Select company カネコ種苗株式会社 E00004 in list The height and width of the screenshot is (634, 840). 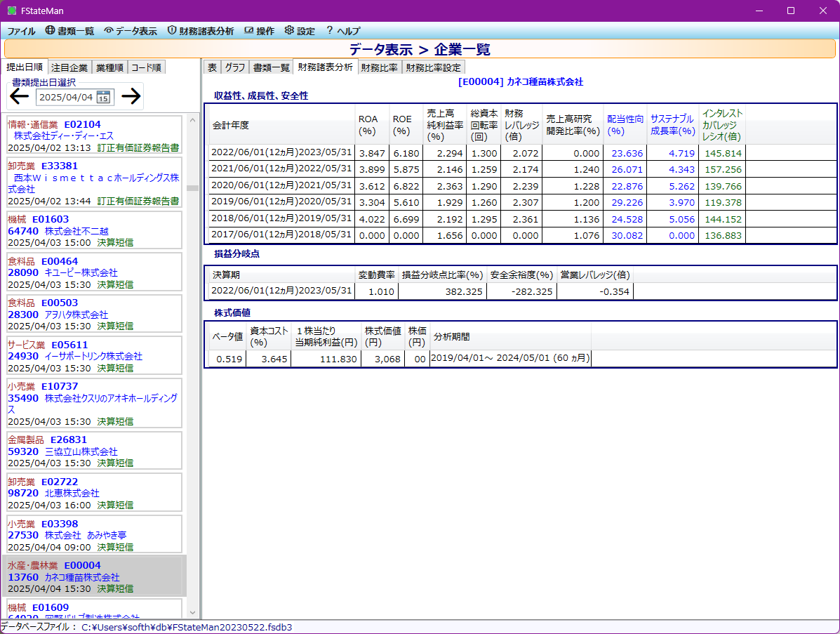tap(94, 576)
